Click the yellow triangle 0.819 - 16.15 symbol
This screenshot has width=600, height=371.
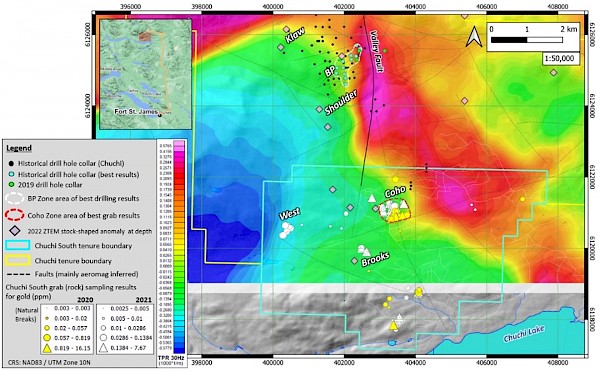(x=47, y=348)
